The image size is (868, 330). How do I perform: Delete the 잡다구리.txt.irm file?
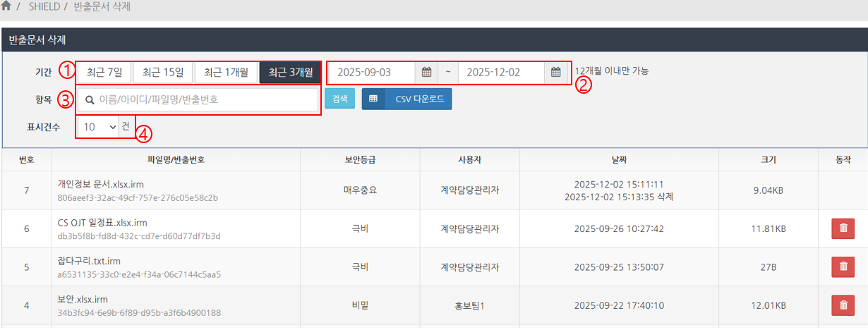(x=843, y=267)
